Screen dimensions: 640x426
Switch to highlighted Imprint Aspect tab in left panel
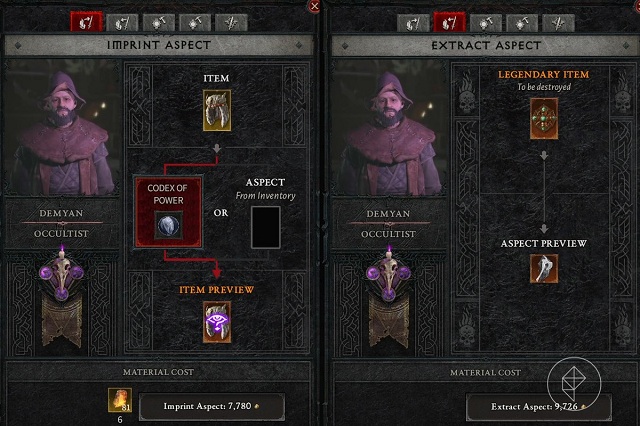coord(86,22)
